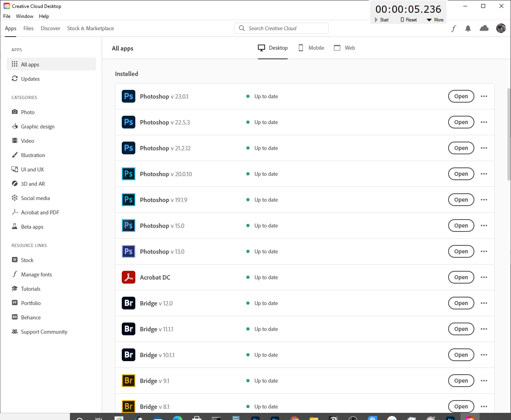The width and height of the screenshot is (511, 420).
Task: Open Photoshop v 15.0
Action: pos(461,226)
